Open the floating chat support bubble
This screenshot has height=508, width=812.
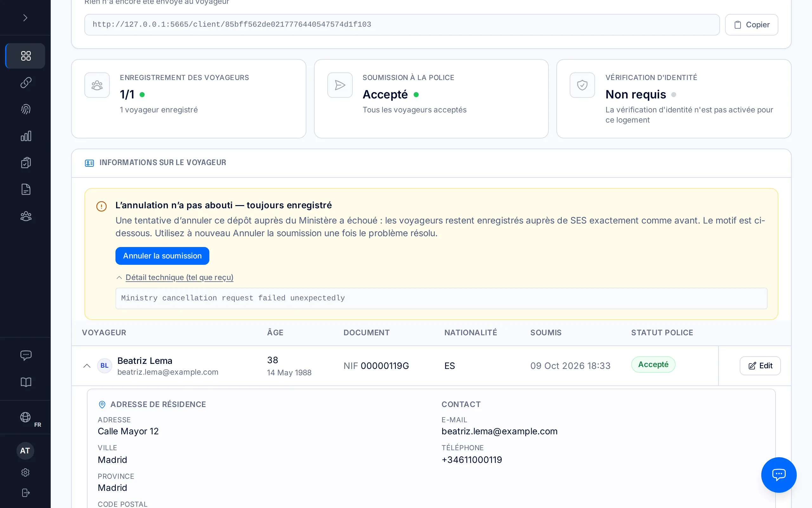point(778,474)
